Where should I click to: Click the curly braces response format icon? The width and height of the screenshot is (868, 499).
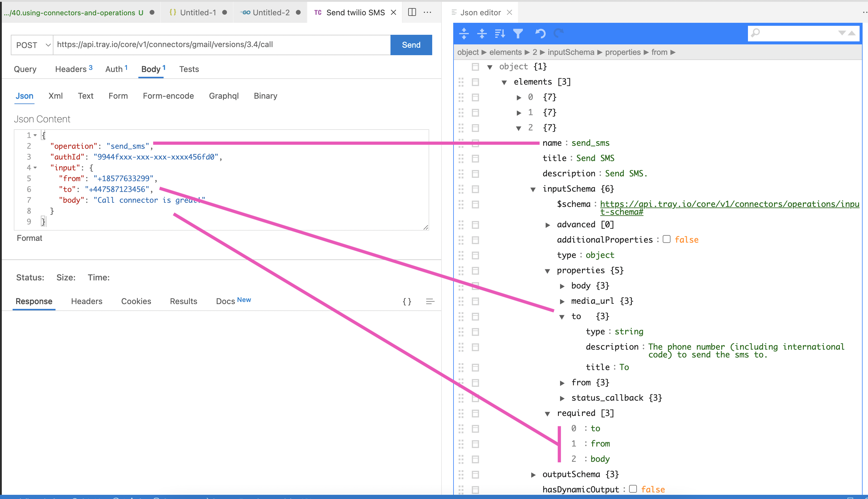click(x=407, y=301)
